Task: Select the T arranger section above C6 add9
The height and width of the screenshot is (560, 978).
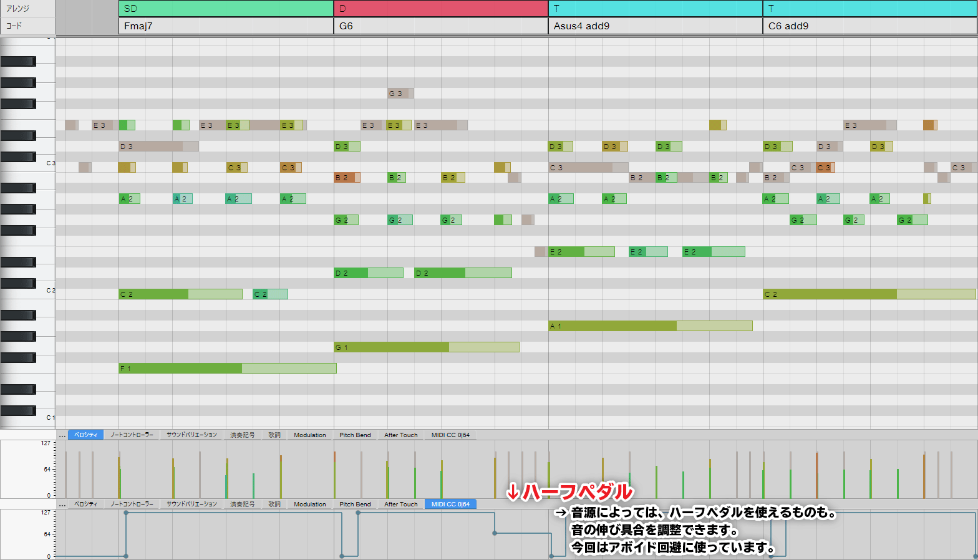Action: click(x=870, y=9)
